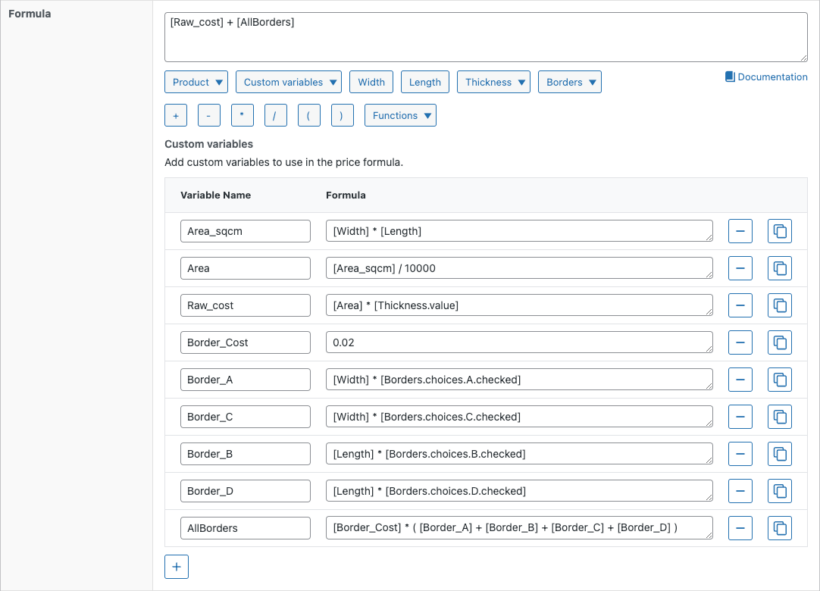Remove the Border_D variable row
The width and height of the screenshot is (820, 591).
740,490
